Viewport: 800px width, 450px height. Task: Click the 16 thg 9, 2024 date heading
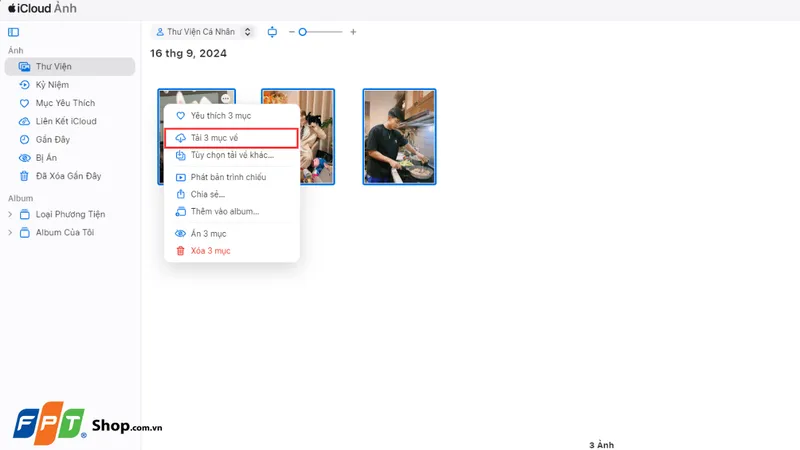click(x=188, y=54)
